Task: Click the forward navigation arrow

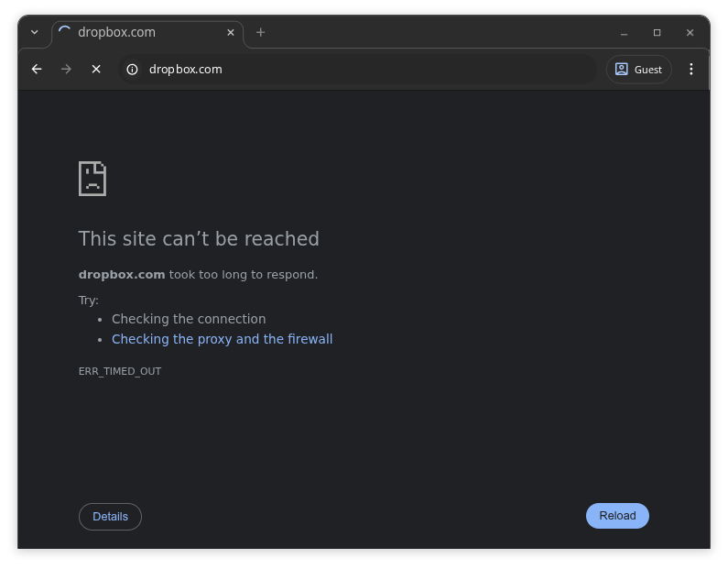Action: 66,70
